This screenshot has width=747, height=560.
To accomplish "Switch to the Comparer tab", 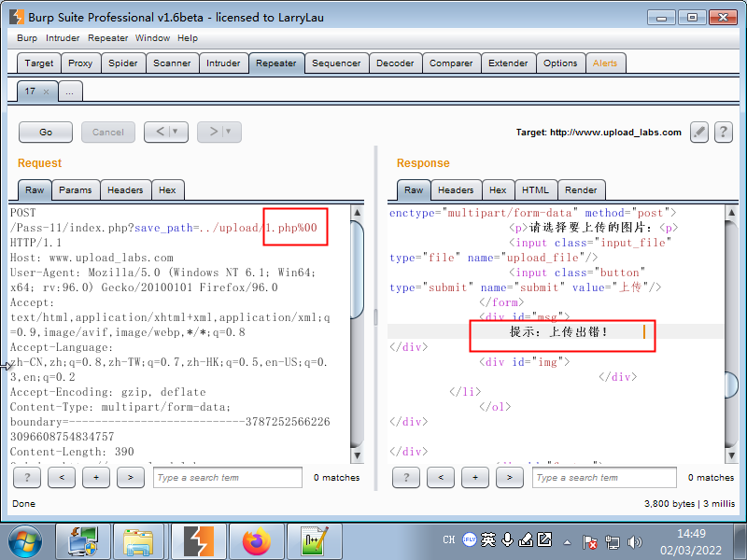I will click(451, 63).
